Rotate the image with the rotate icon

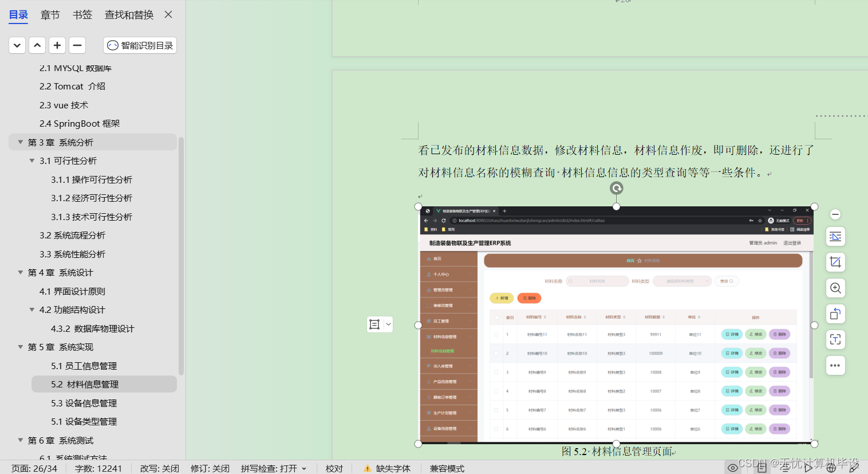(x=835, y=314)
